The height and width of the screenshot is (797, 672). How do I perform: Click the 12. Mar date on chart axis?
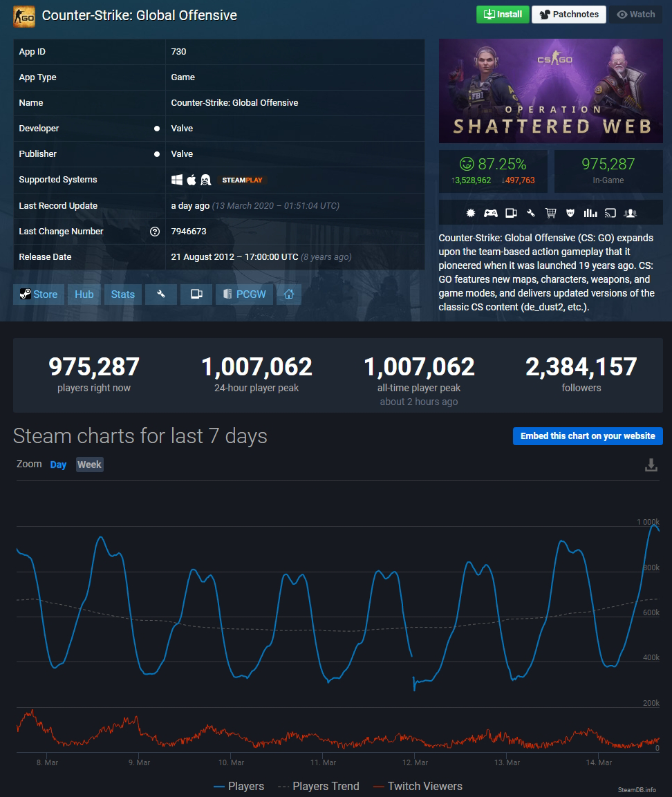415,762
